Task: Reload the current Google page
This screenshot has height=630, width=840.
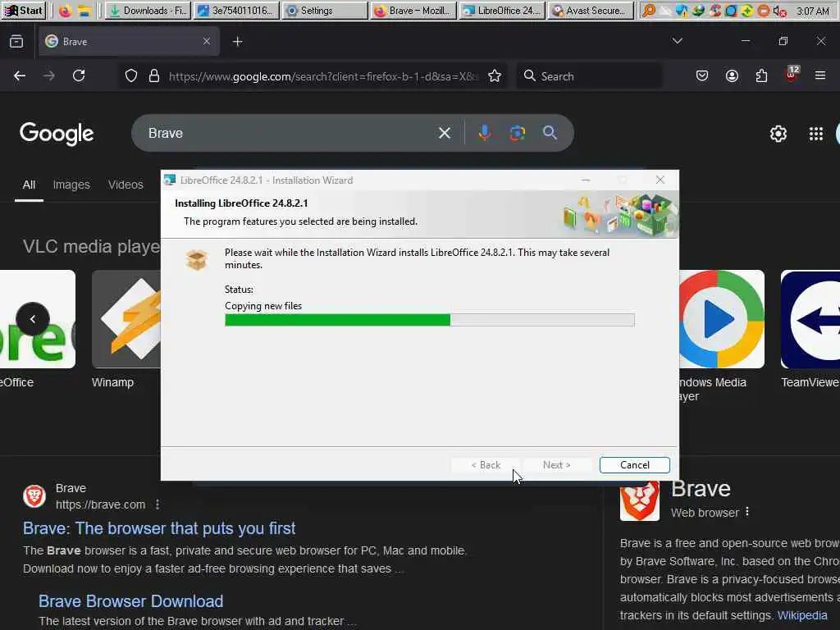Action: [x=79, y=75]
